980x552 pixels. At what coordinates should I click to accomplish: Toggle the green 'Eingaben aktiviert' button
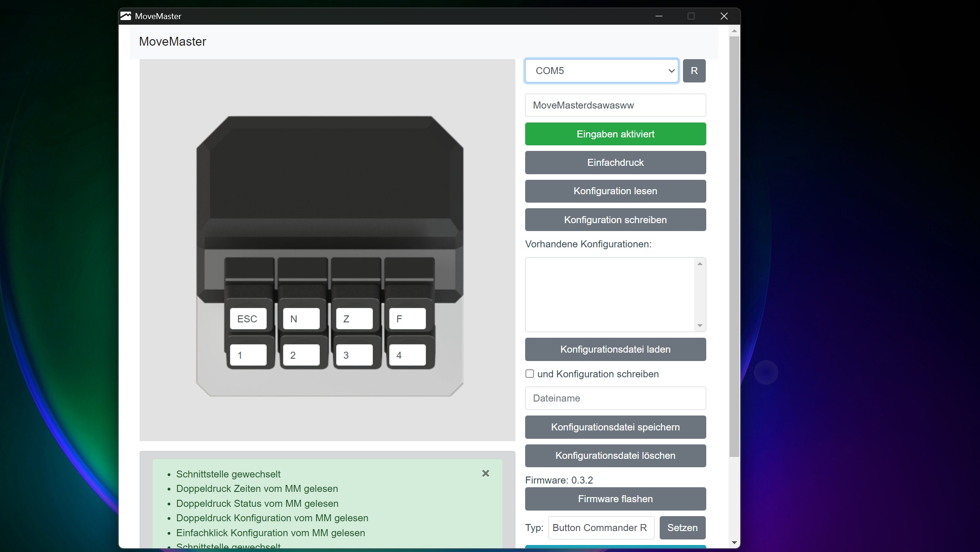[615, 134]
